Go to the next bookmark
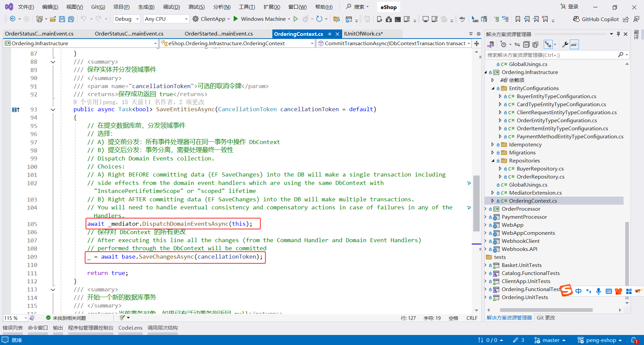Viewport: 644px width, 345px height. (x=536, y=19)
